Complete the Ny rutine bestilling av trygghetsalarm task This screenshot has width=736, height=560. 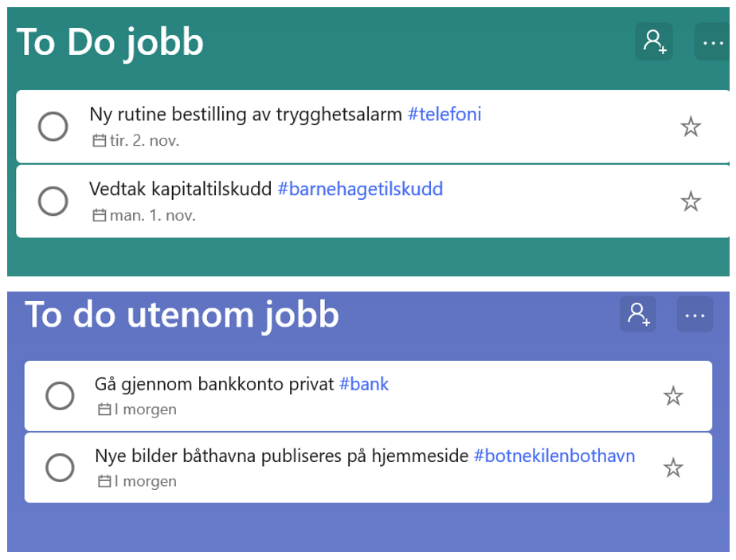[x=53, y=127]
